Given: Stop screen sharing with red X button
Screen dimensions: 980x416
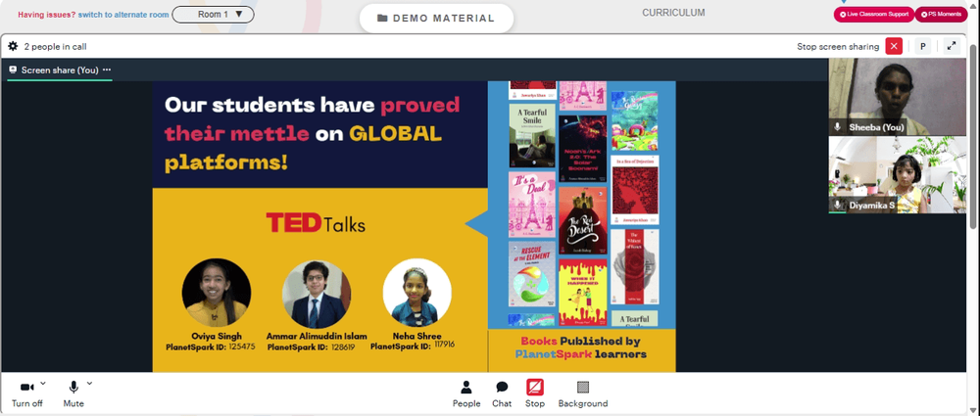Looking at the screenshot, I should click(x=894, y=46).
